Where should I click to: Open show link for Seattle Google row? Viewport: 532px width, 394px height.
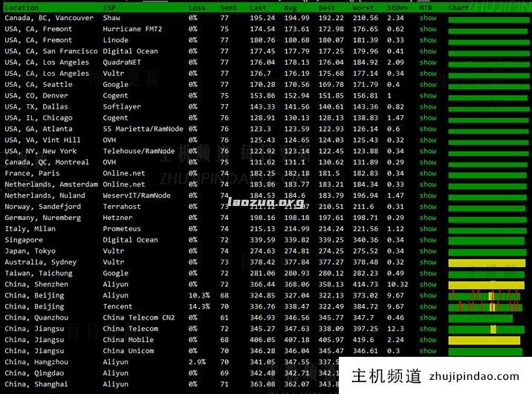point(427,85)
